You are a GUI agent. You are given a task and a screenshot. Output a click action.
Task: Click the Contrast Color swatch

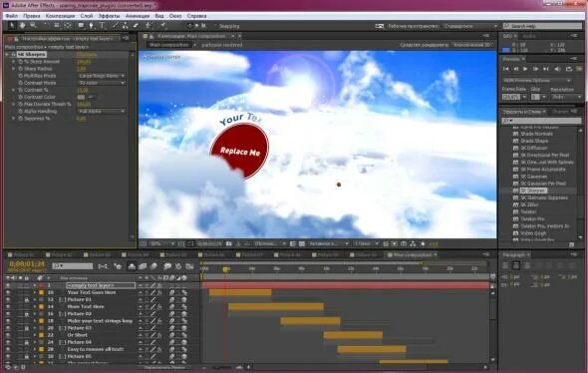pyautogui.click(x=81, y=97)
